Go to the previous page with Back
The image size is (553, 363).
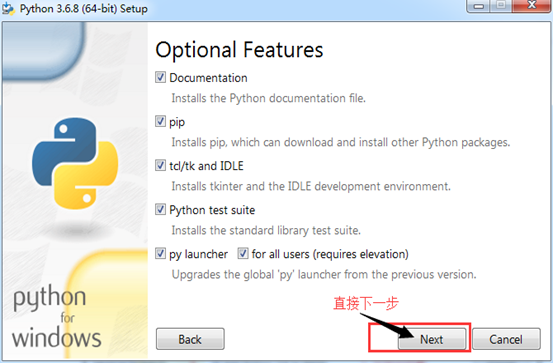pos(190,339)
